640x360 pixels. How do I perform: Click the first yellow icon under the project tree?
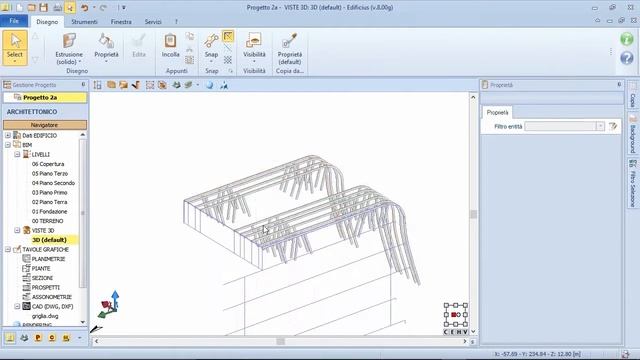click(x=10, y=338)
